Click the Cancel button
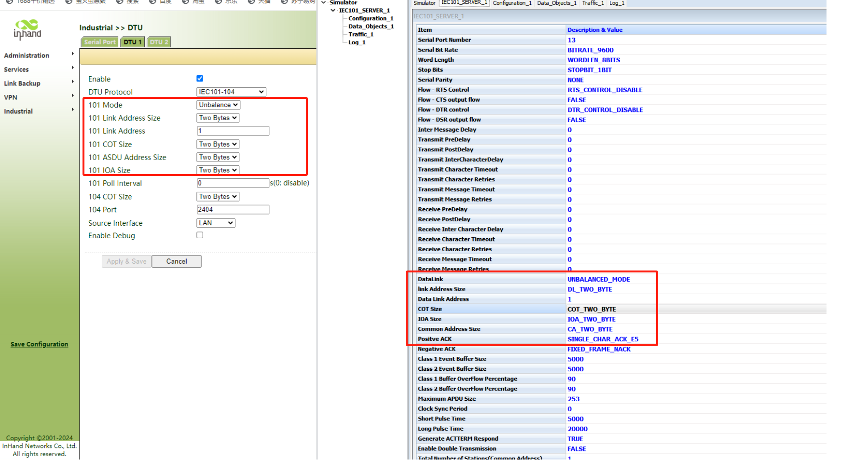 coord(177,261)
